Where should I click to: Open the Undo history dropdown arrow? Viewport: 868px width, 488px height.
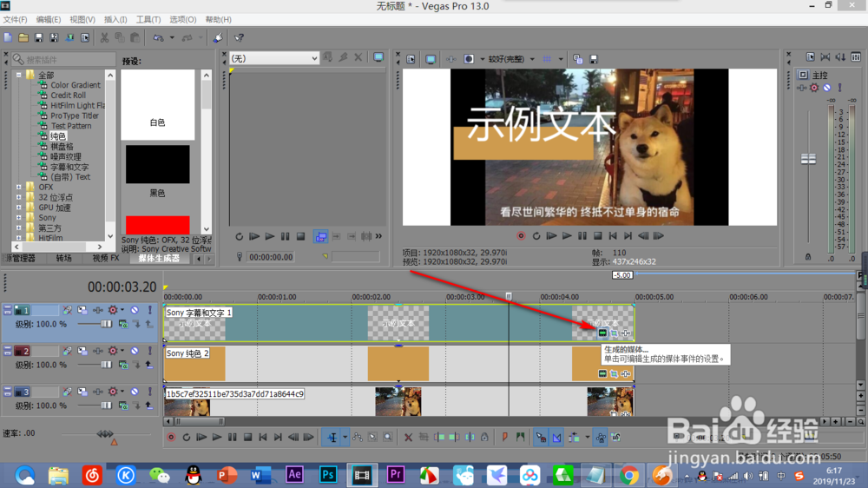172,37
